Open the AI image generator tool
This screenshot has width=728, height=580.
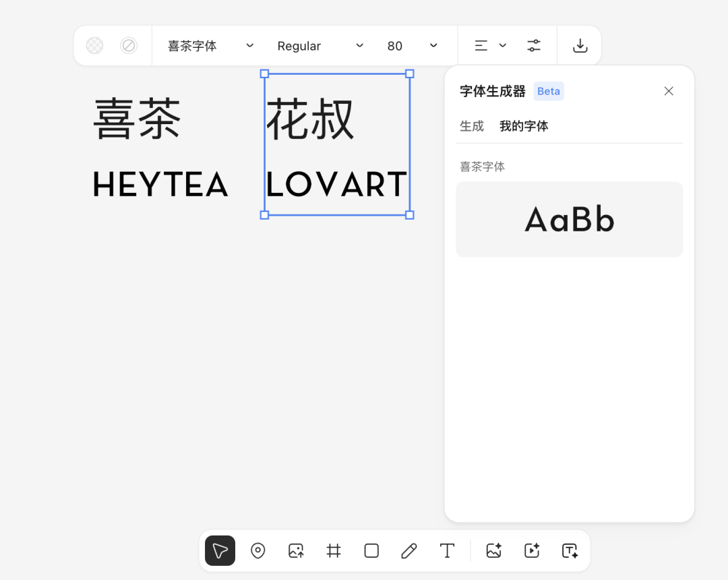click(x=494, y=551)
